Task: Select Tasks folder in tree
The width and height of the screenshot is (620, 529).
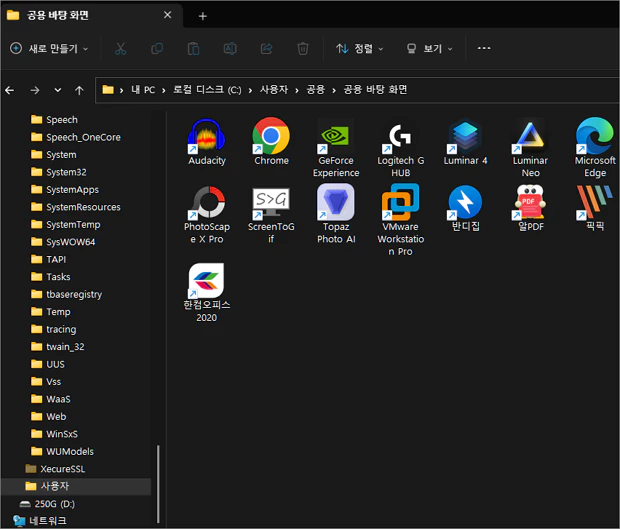Action: tap(51, 277)
